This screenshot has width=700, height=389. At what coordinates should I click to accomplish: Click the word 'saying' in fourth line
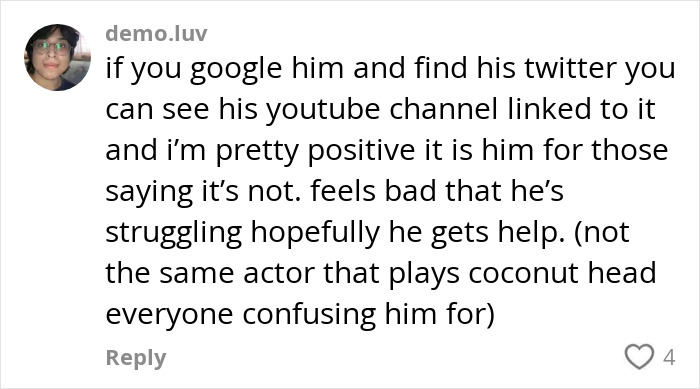point(149,192)
